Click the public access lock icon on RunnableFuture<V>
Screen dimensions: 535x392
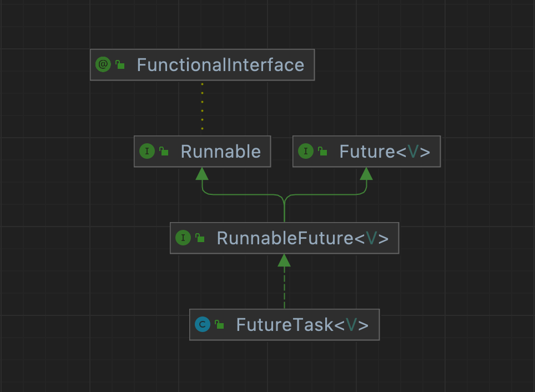[200, 238]
